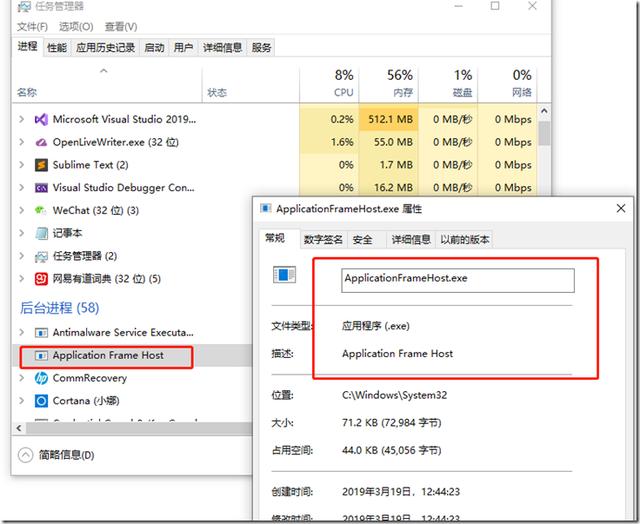This screenshot has height=524, width=640.
Task: Click the large file icon in properties dialog
Action: coord(284,275)
